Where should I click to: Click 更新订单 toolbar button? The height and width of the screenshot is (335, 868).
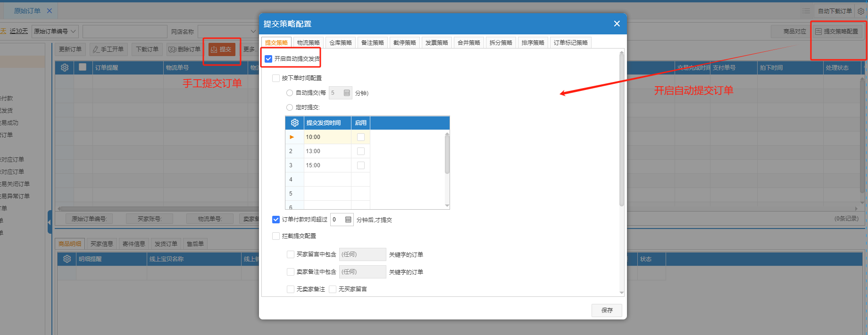click(x=70, y=49)
